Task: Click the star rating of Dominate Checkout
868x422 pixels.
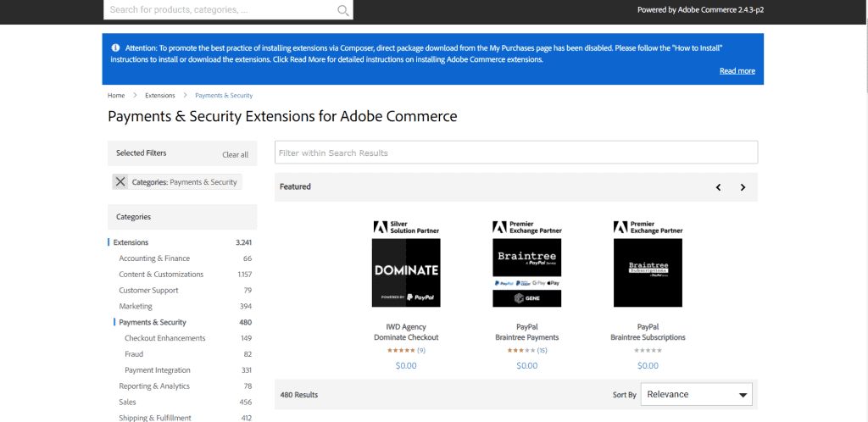Action: [x=401, y=350]
